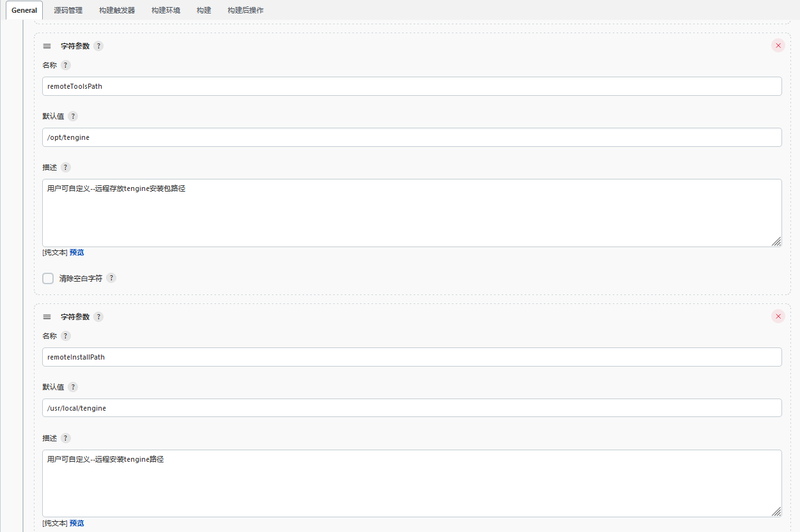
Task: Enable 清除空白字符 checkbox
Action: click(48, 278)
